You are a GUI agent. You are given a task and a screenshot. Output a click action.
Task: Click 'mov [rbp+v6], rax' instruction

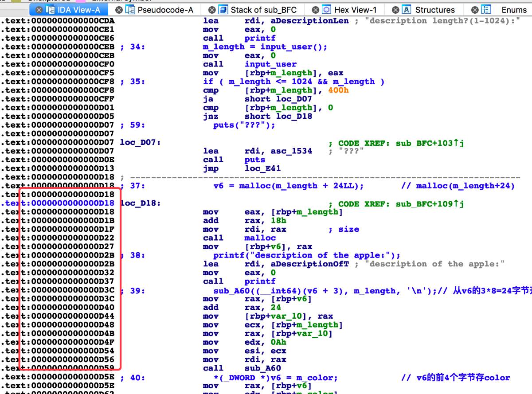pos(258,247)
